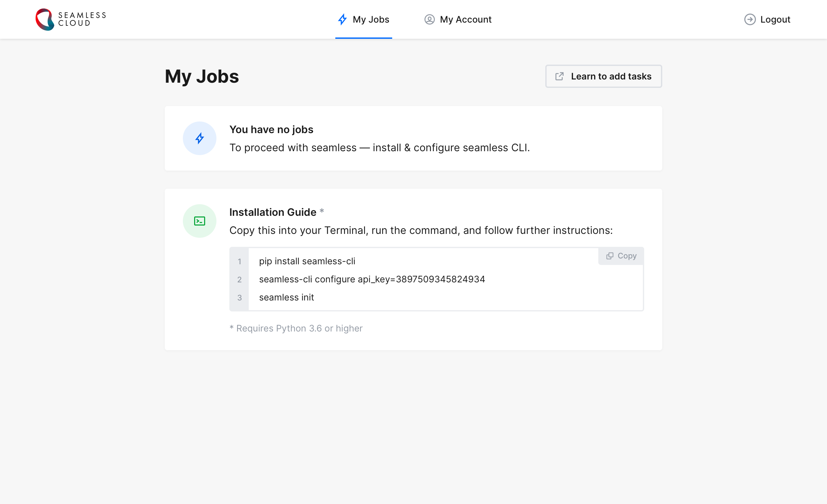Click the external link icon in Learn button
Image resolution: width=827 pixels, height=504 pixels.
(559, 76)
